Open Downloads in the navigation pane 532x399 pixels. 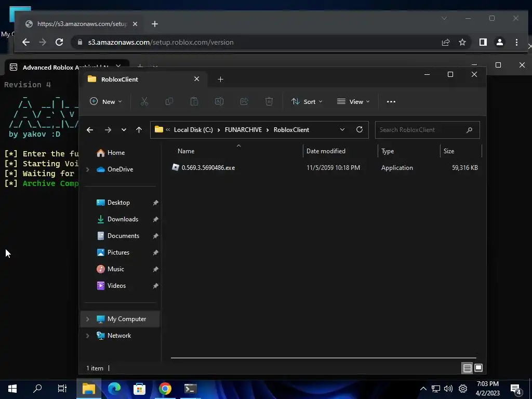coord(123,219)
